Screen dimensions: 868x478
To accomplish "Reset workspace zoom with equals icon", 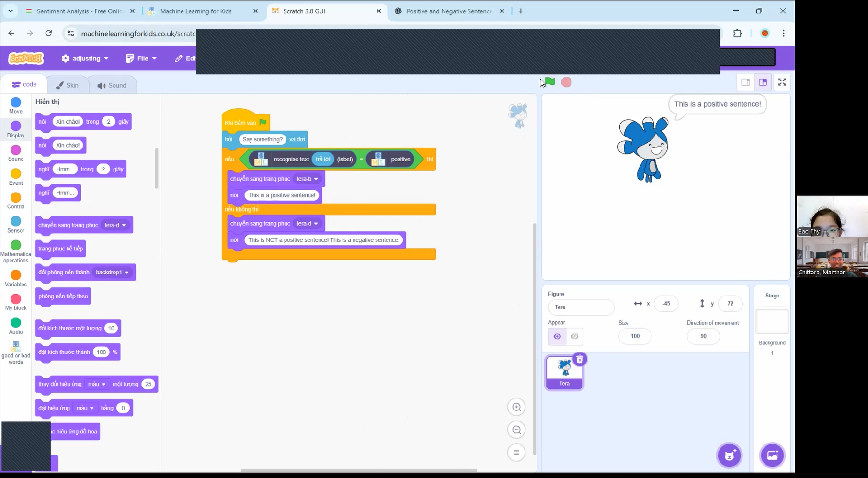I will tap(516, 453).
